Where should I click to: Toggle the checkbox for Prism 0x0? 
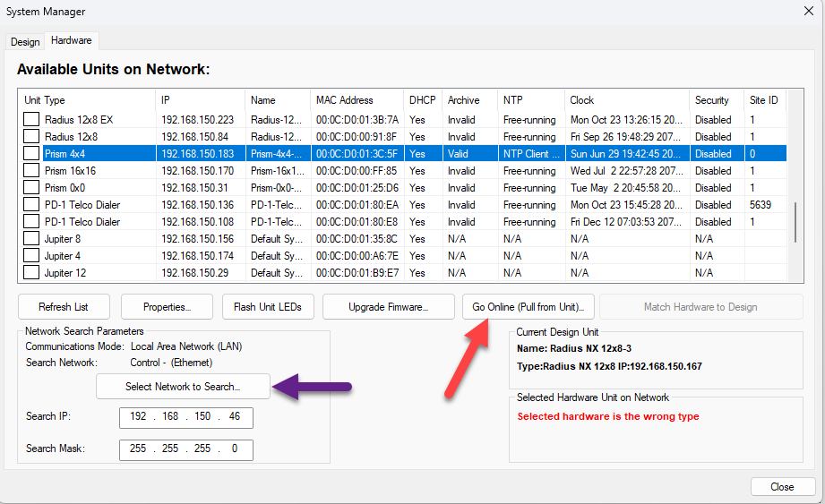(x=31, y=188)
